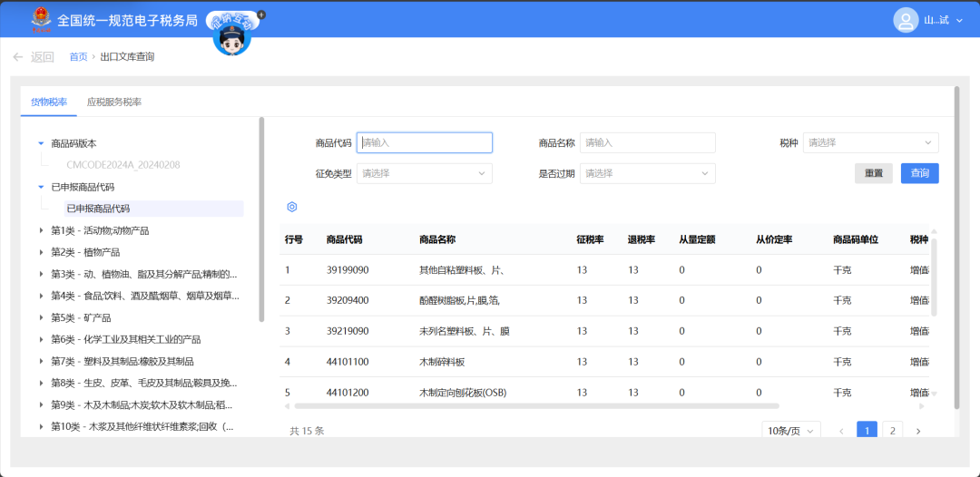
Task: Switch to 货物税率 tab
Action: 49,102
